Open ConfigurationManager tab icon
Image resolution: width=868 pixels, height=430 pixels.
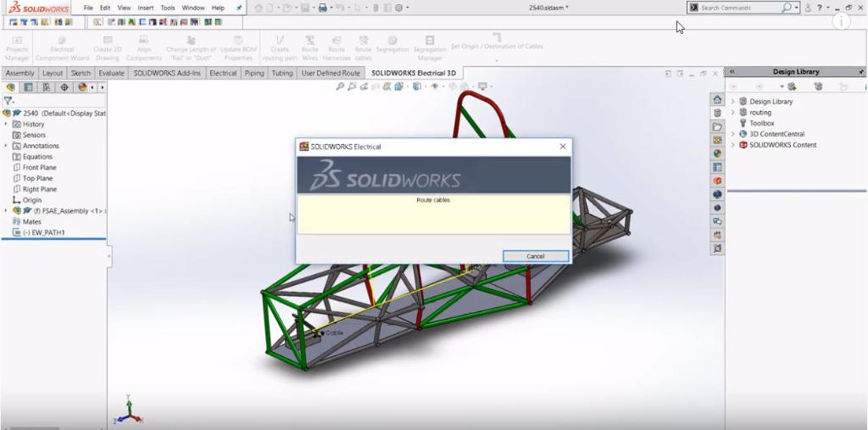pos(47,87)
